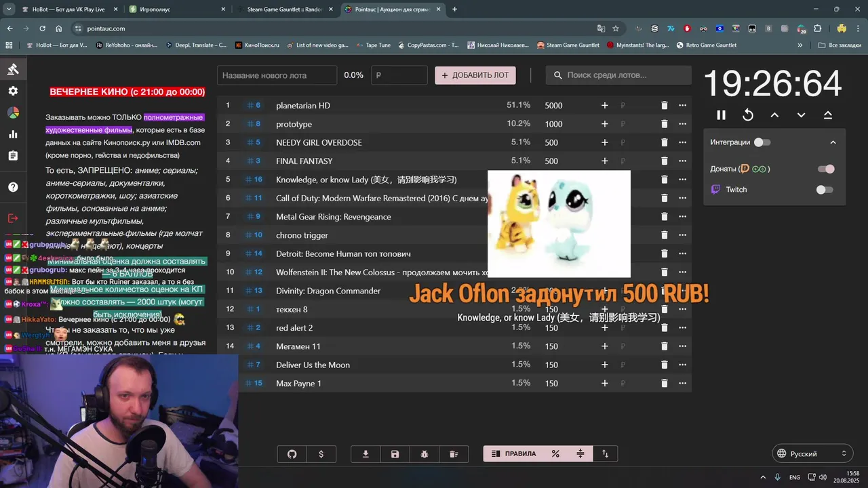The height and width of the screenshot is (488, 868).
Task: Click the double-up add time icon
Action: (x=828, y=115)
